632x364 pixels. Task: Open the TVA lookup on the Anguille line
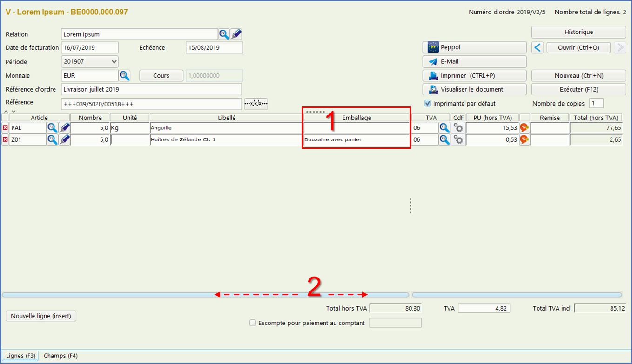click(445, 127)
